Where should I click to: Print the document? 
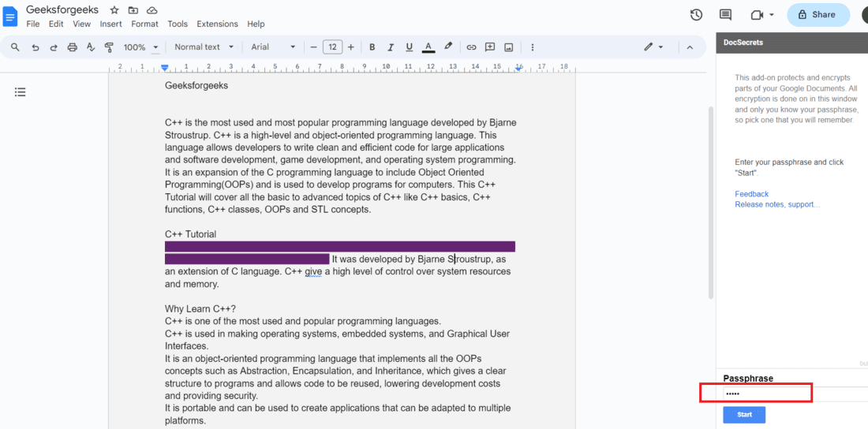(72, 47)
